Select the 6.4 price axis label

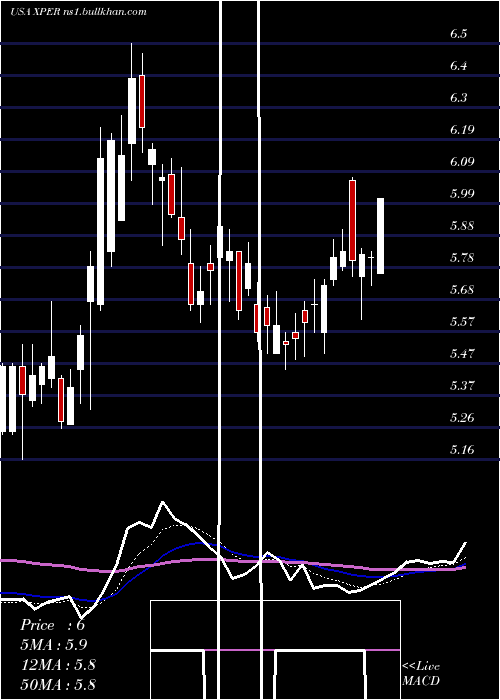tap(459, 66)
